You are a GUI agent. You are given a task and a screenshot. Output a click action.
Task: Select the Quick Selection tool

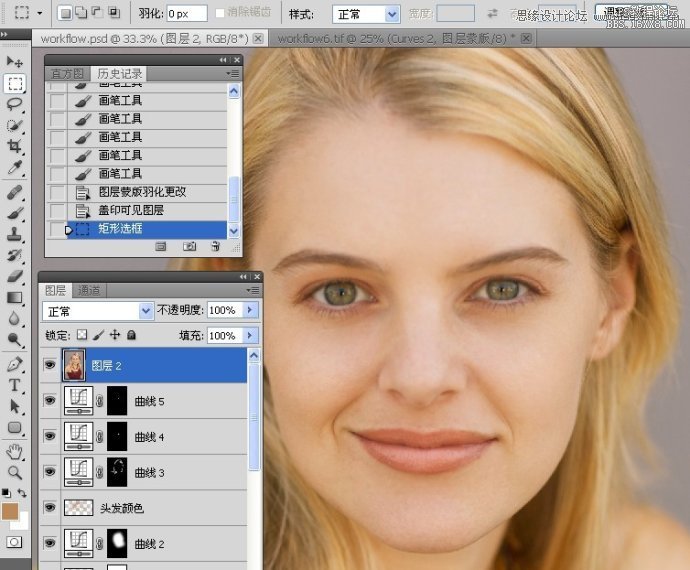point(15,125)
